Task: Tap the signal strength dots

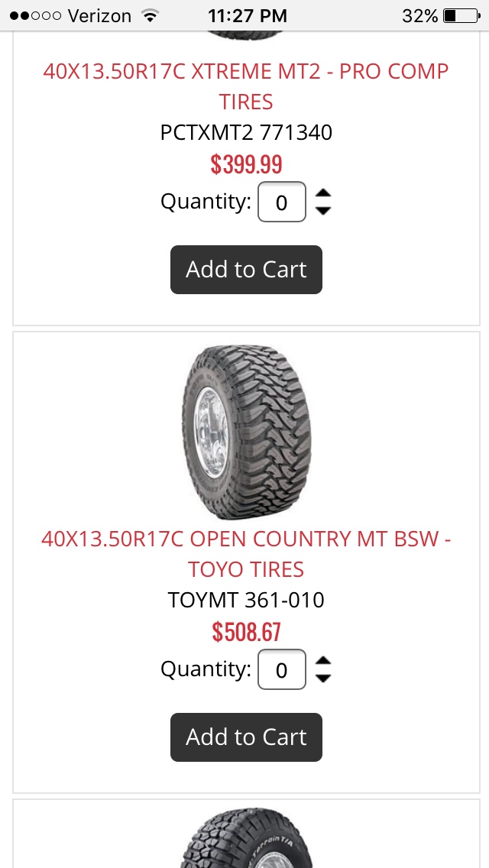Action: click(x=35, y=15)
